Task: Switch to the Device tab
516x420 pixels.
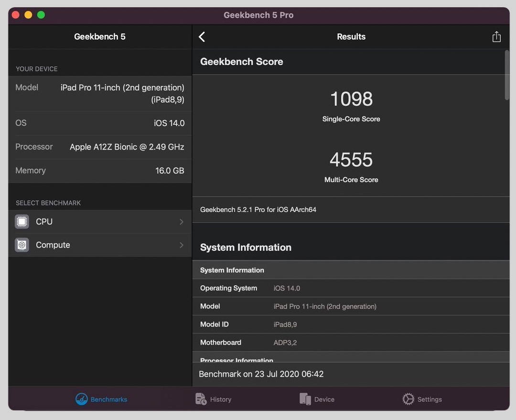Action: (317, 399)
